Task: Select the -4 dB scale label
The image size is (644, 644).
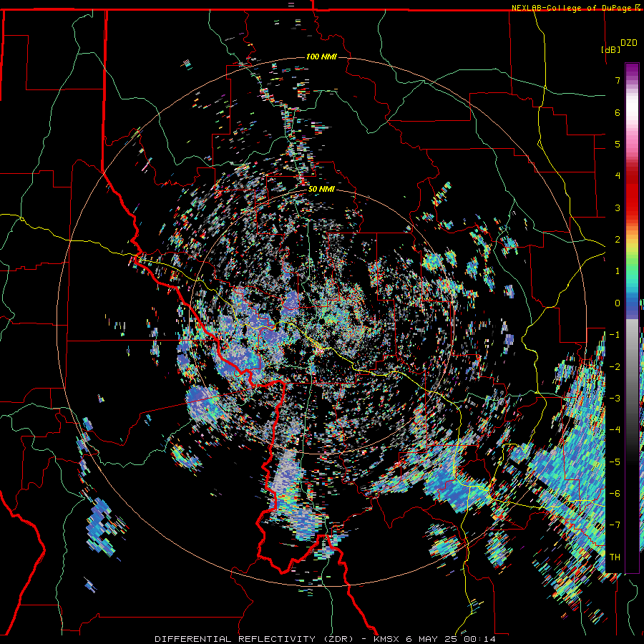Action: [615, 430]
